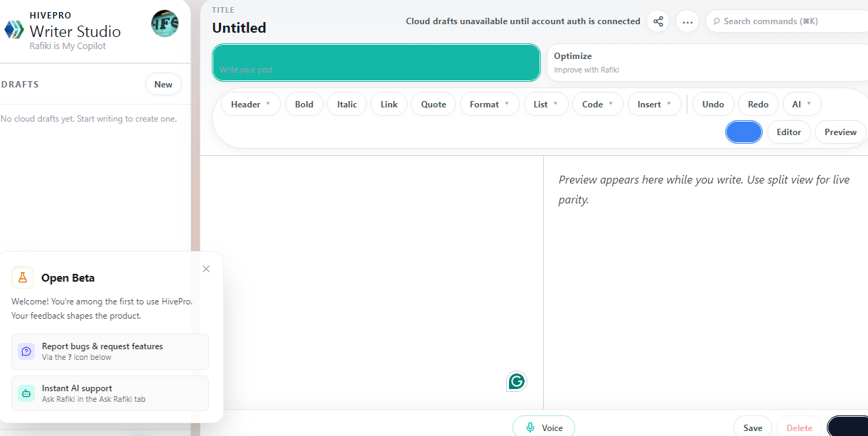Insert a Quote block

click(434, 104)
